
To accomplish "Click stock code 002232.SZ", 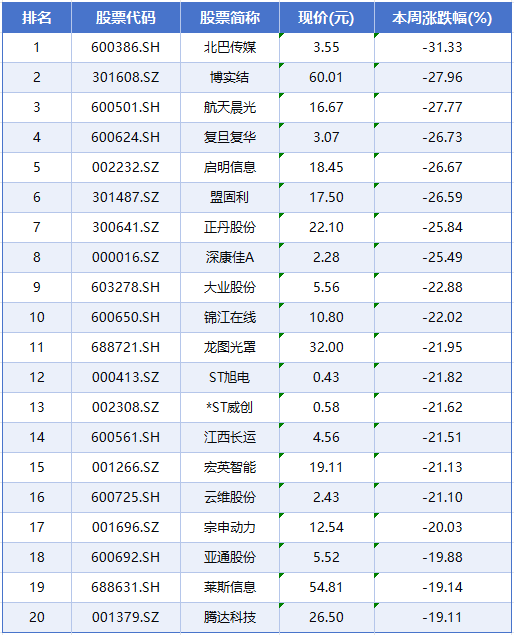I will (126, 167).
